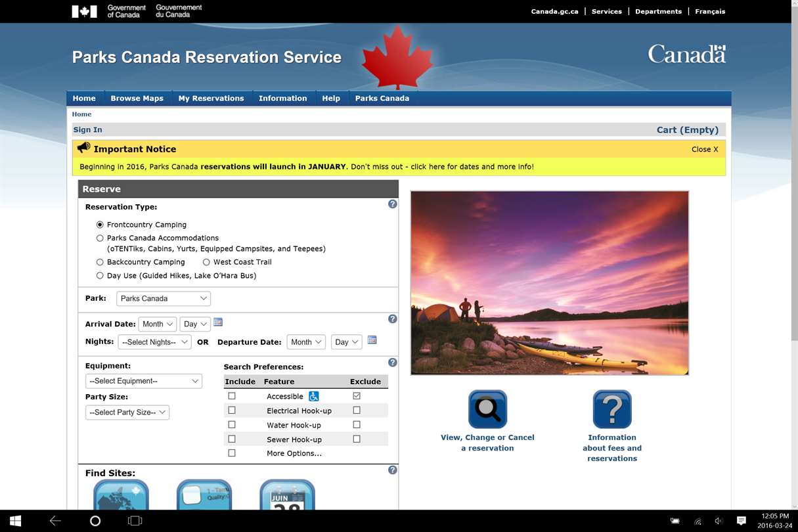Image resolution: width=798 pixels, height=532 pixels.
Task: Click the volume speaker tray icon
Action: [719, 521]
